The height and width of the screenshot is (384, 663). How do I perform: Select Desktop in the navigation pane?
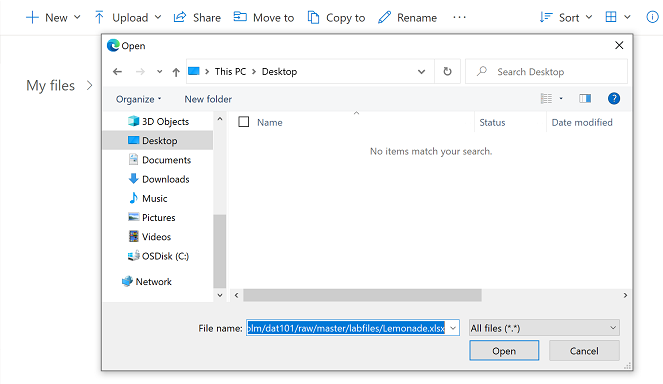click(158, 140)
